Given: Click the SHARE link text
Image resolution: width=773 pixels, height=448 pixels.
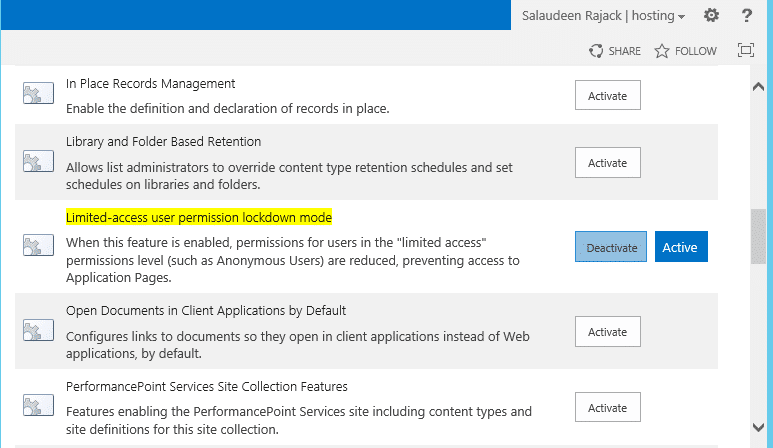Looking at the screenshot, I should (624, 51).
